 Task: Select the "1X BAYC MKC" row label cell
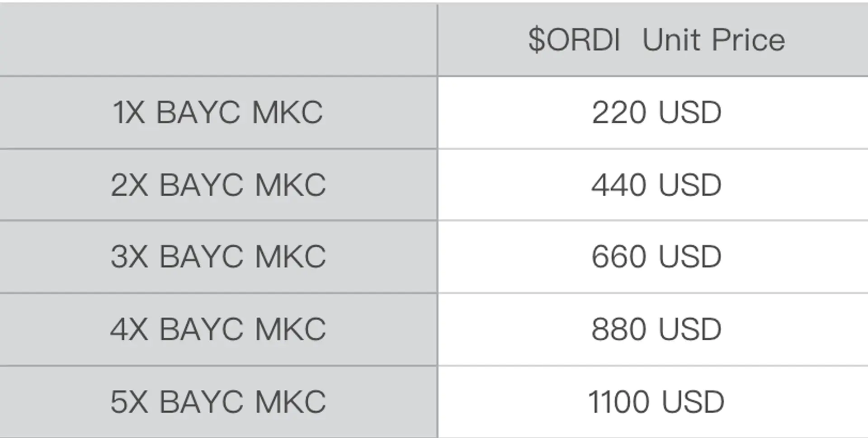(217, 113)
